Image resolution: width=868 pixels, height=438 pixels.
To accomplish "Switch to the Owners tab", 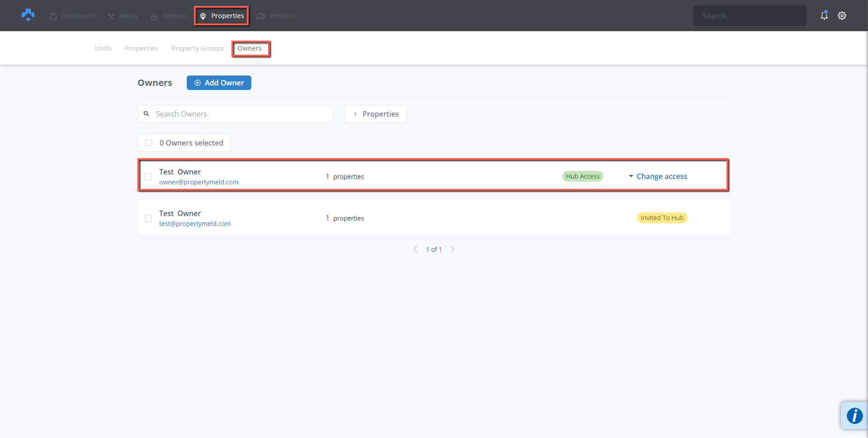I will (250, 48).
